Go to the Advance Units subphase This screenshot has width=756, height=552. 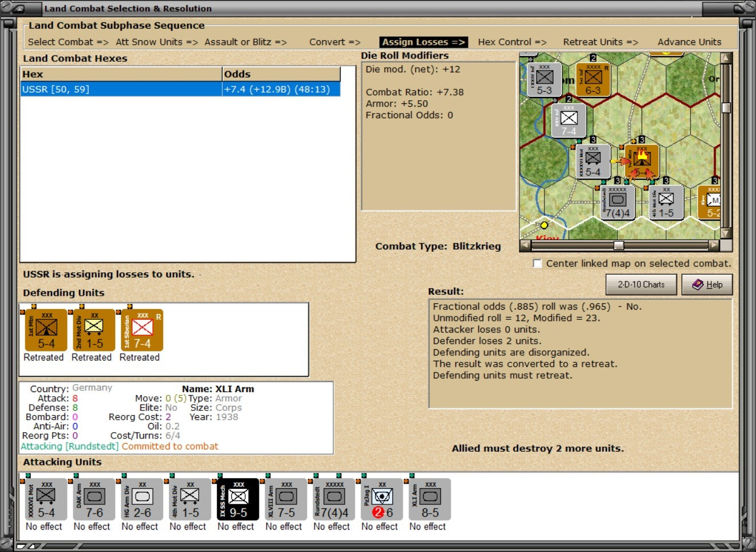pos(690,42)
